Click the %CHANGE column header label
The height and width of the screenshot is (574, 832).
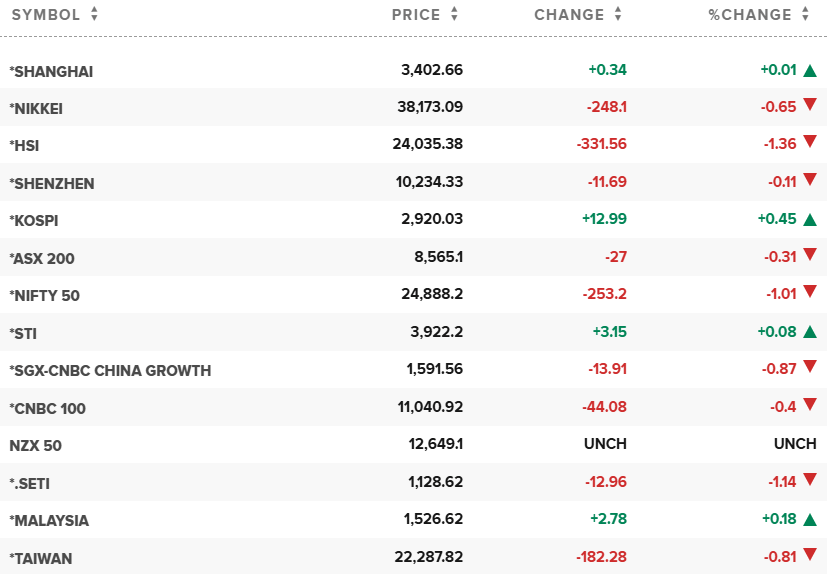[x=750, y=15]
